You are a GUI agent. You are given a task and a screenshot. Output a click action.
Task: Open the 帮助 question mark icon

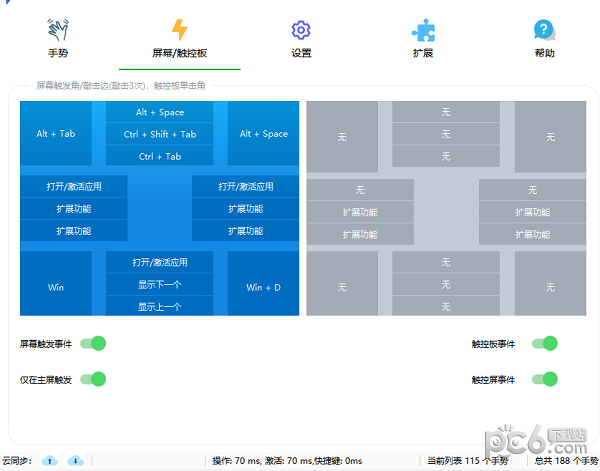(544, 30)
